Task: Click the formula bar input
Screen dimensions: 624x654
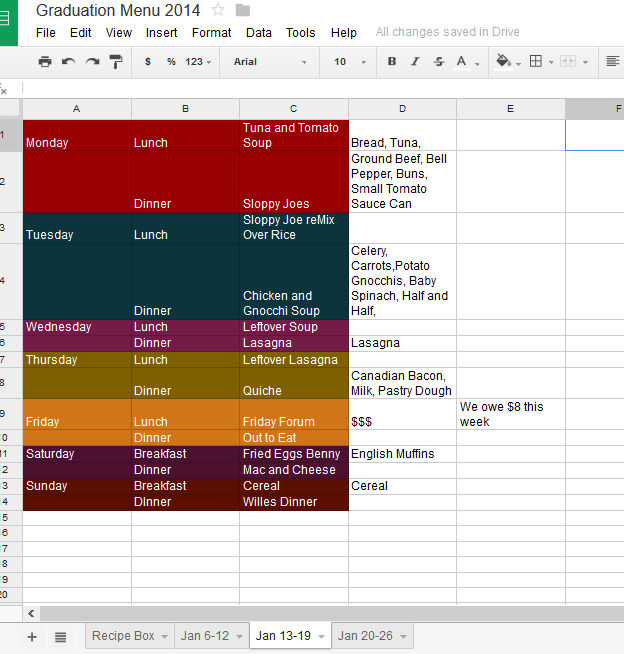Action: point(323,88)
